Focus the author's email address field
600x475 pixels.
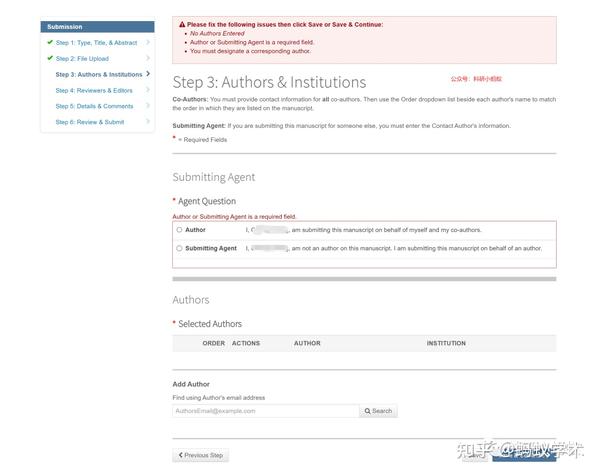point(266,411)
